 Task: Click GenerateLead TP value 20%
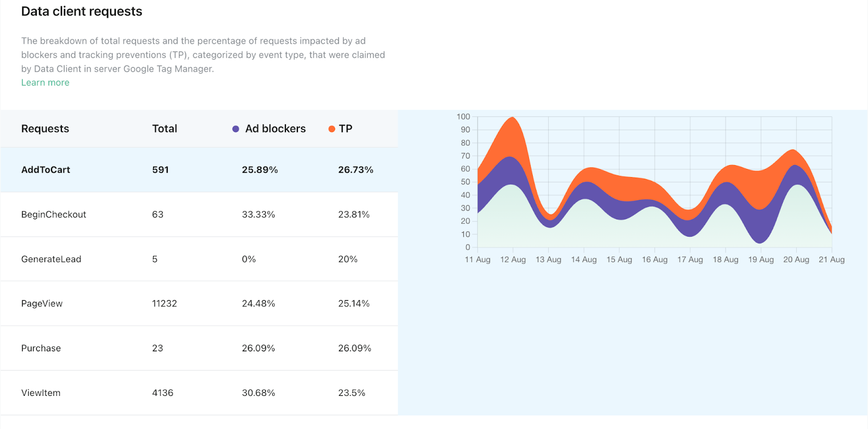tap(348, 259)
